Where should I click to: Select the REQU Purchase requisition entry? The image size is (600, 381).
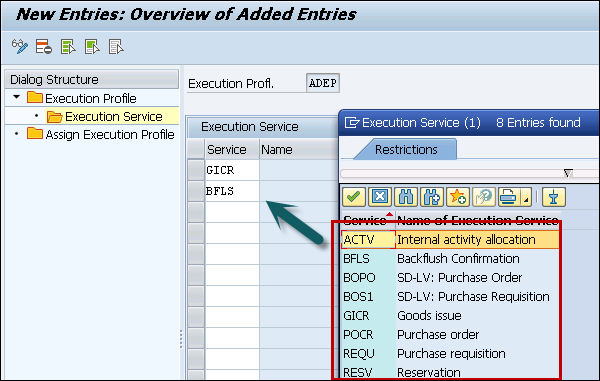[450, 353]
